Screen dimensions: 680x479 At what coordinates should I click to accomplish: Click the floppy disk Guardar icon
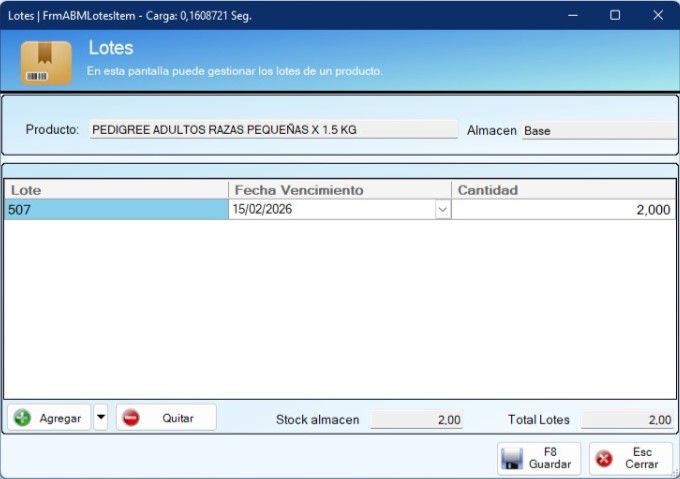point(512,459)
